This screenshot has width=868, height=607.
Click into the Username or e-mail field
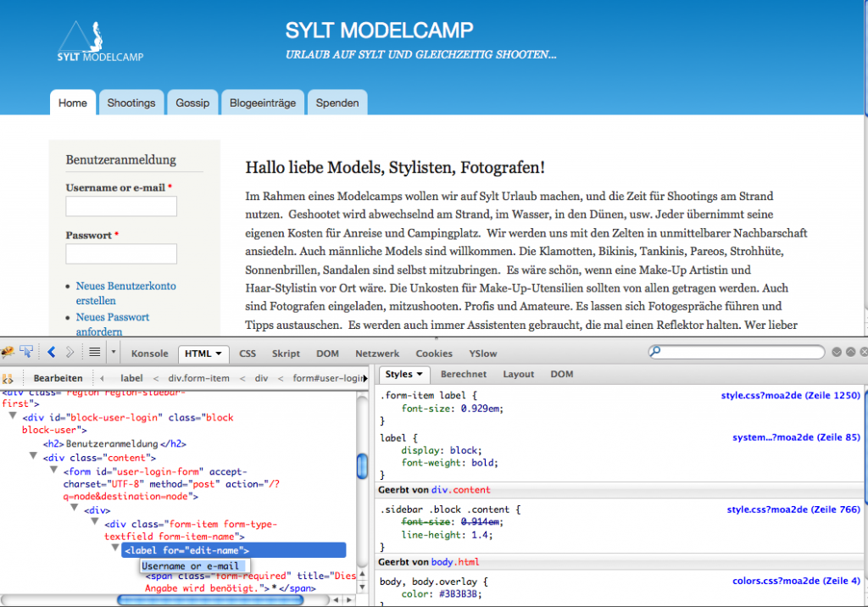point(121,206)
